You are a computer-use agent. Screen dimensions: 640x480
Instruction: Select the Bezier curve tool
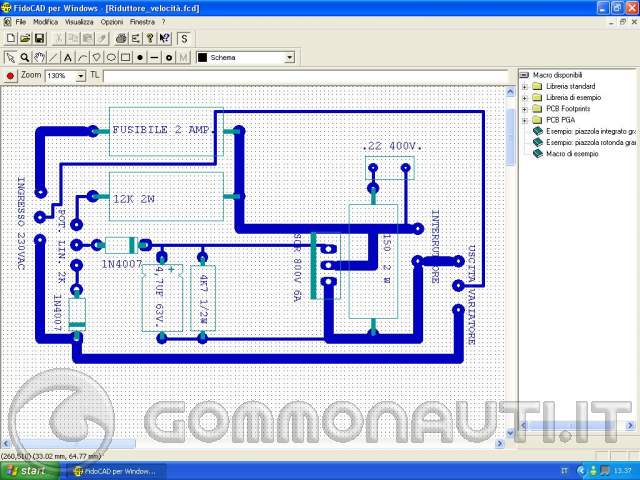point(82,58)
